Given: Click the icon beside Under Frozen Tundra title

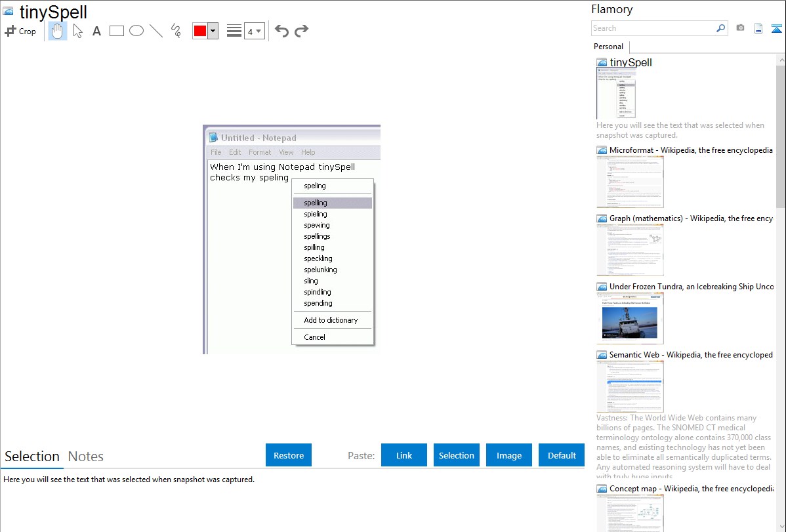Looking at the screenshot, I should click(x=602, y=287).
